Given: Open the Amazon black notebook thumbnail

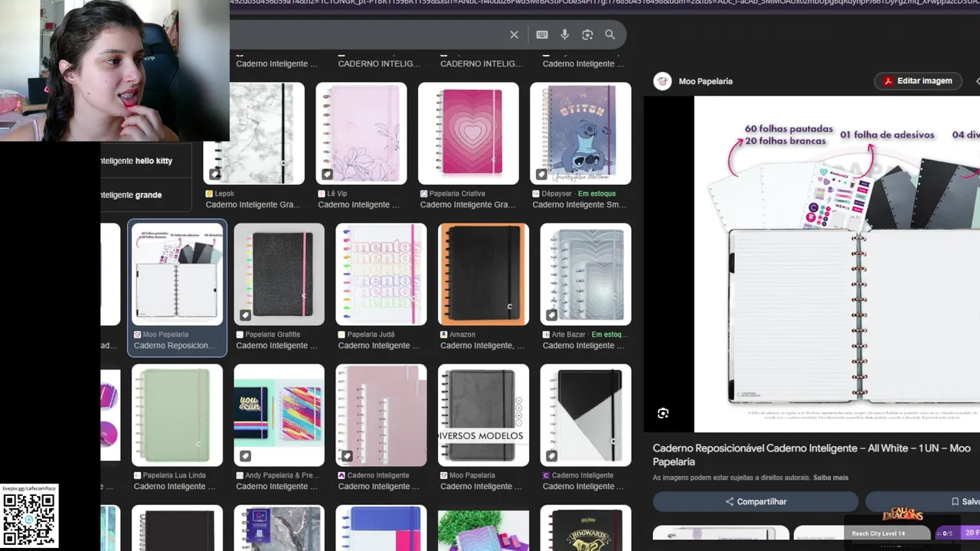Looking at the screenshot, I should click(483, 274).
